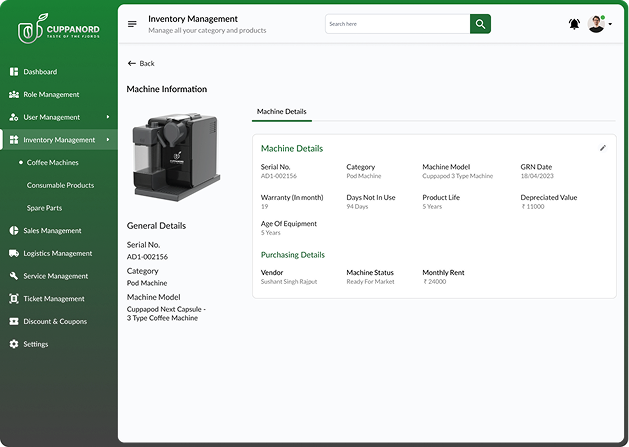Switch to the Machine Details tab
Screen dimensions: 629x447
[x=282, y=112]
